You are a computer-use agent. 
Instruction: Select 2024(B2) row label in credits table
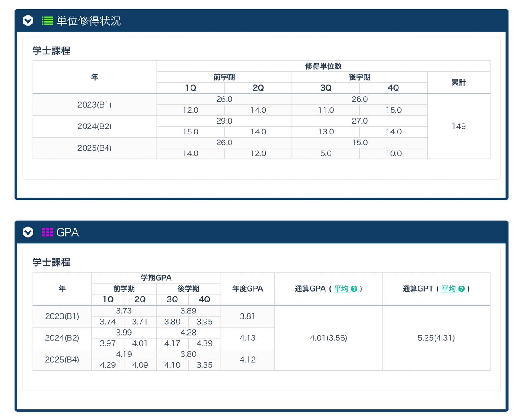(95, 127)
